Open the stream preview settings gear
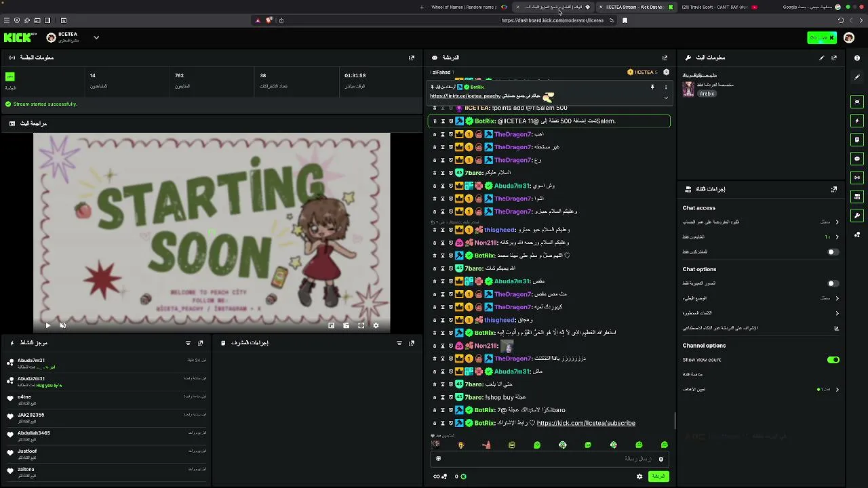868x488 pixels. coord(376,326)
